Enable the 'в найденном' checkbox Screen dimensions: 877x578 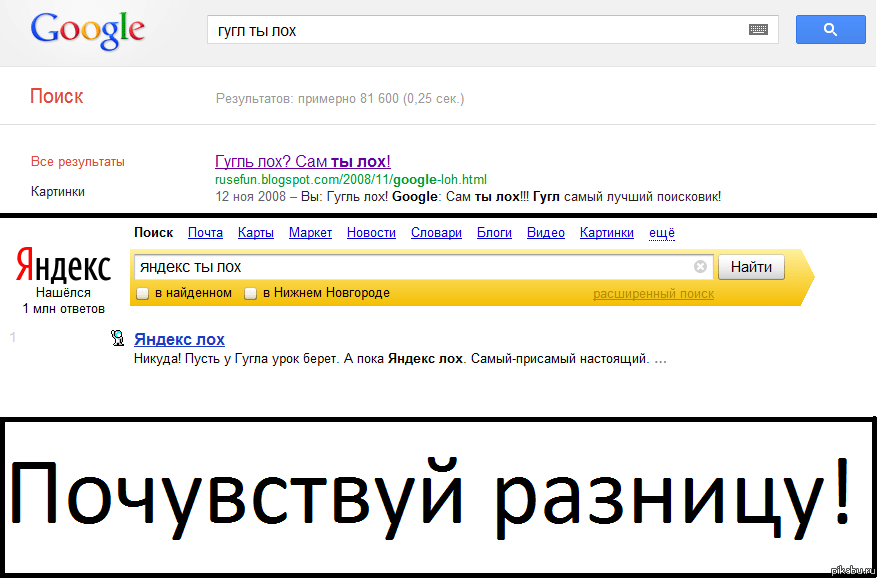click(143, 293)
